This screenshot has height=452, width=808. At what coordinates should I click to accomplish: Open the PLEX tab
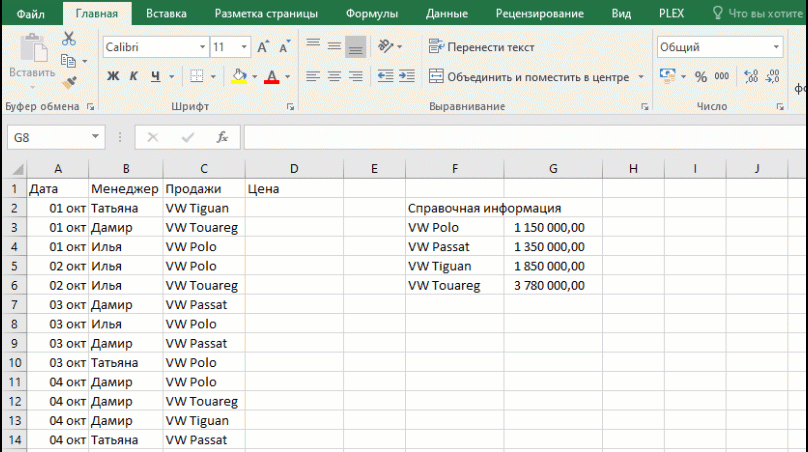tap(671, 13)
